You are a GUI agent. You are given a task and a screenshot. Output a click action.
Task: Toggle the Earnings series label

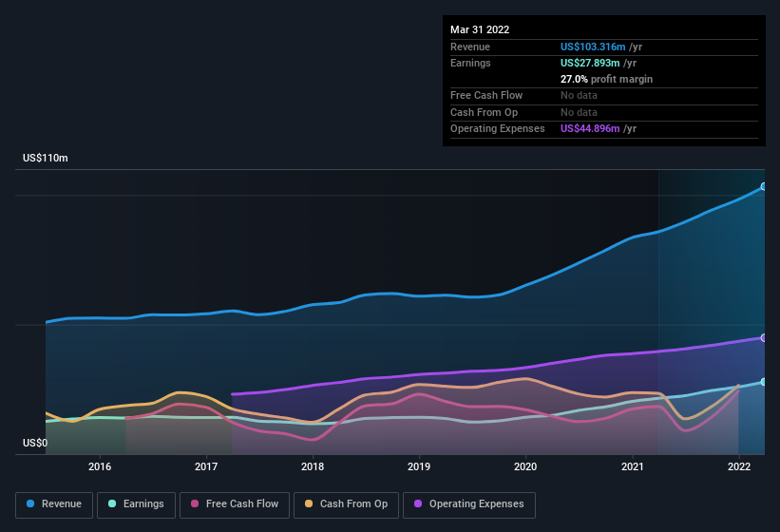(143, 503)
